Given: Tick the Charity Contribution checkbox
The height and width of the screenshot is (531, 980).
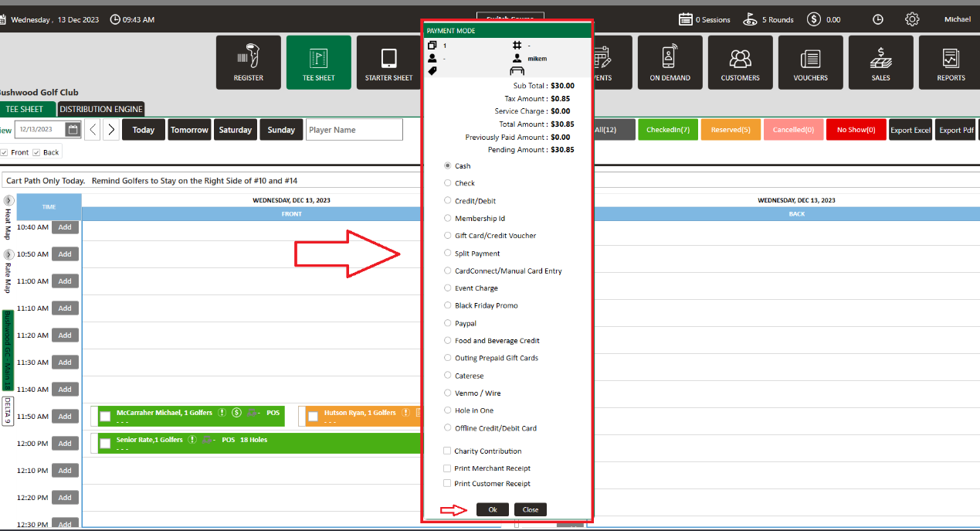Looking at the screenshot, I should click(447, 451).
